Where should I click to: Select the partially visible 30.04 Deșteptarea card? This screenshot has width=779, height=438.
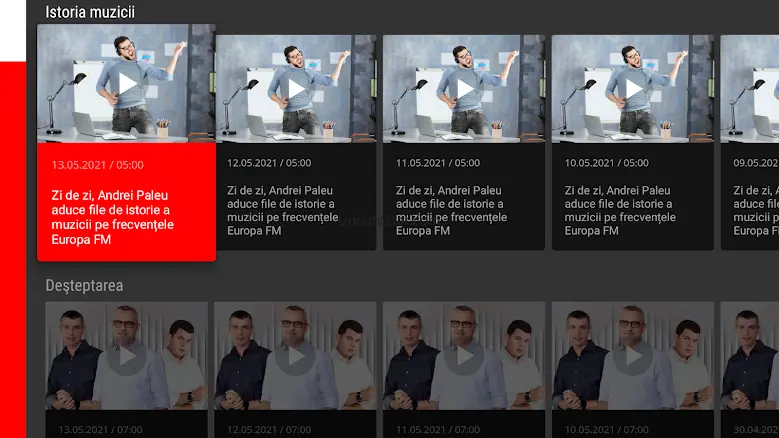(750, 370)
